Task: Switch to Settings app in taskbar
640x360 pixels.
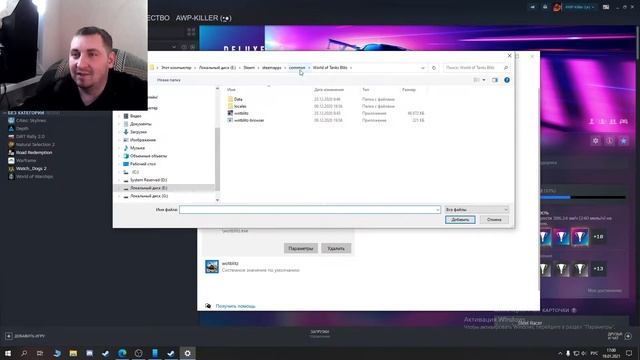Action: 187,353
